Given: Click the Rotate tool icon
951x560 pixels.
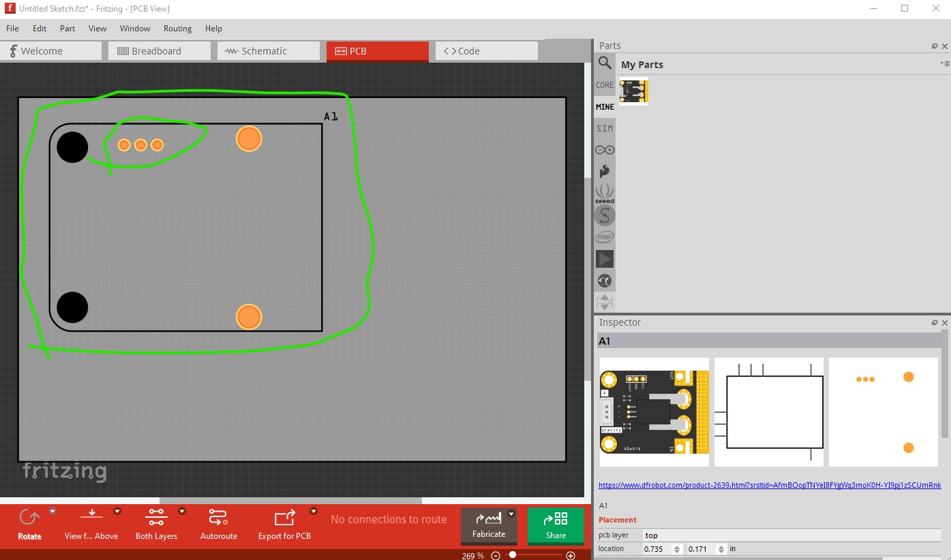Looking at the screenshot, I should 29,518.
